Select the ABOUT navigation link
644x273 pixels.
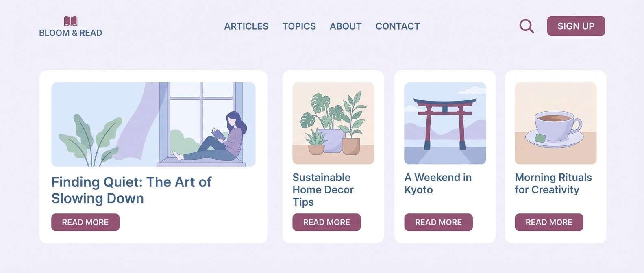click(x=345, y=26)
